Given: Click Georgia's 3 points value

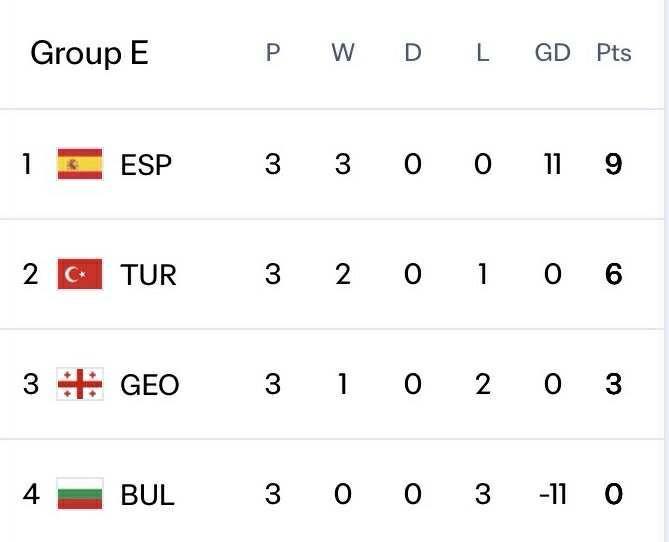Looking at the screenshot, I should pos(613,384).
